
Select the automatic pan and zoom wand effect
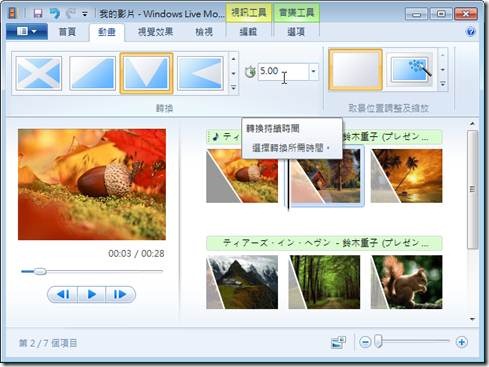(x=410, y=70)
